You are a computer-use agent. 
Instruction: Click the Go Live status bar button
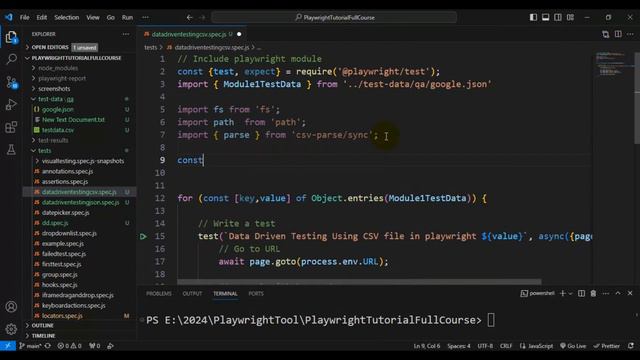pos(573,346)
